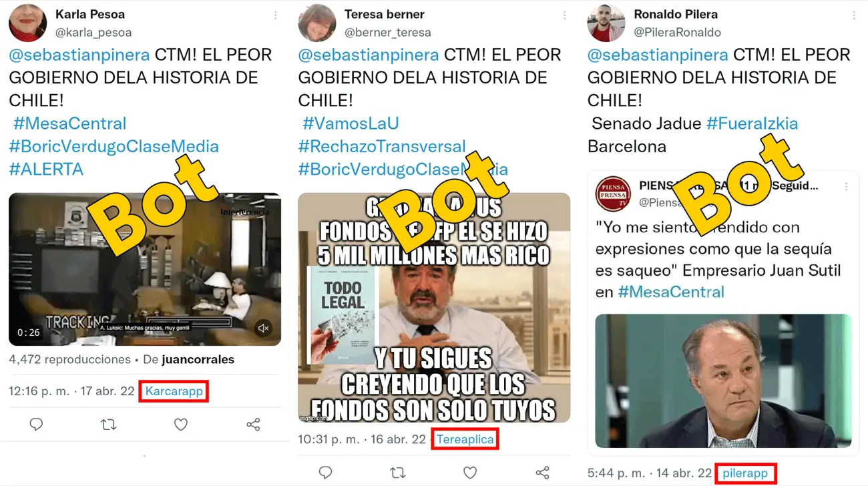The width and height of the screenshot is (868, 486).
Task: Open the #BoricVerdugoClaseMedia hashtag in Karla's tweet
Action: pyautogui.click(x=114, y=146)
